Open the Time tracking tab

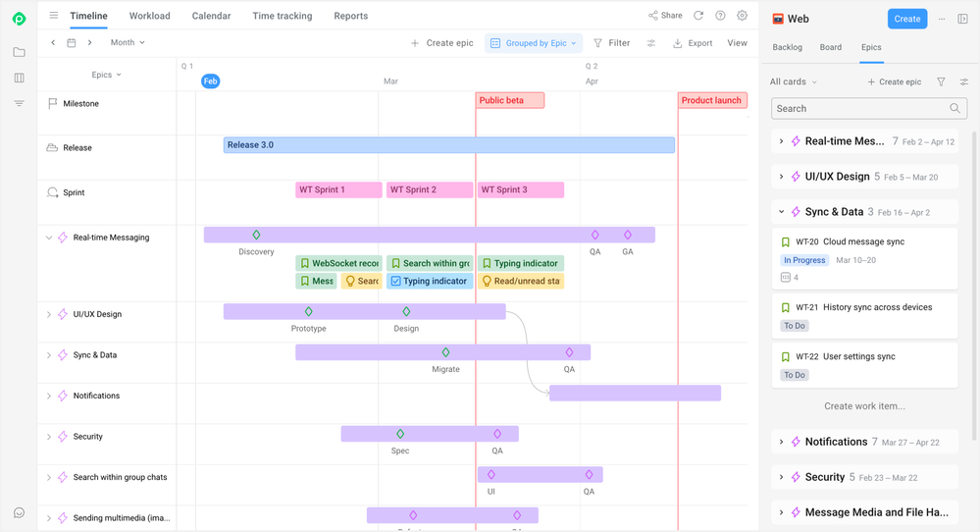pos(283,16)
